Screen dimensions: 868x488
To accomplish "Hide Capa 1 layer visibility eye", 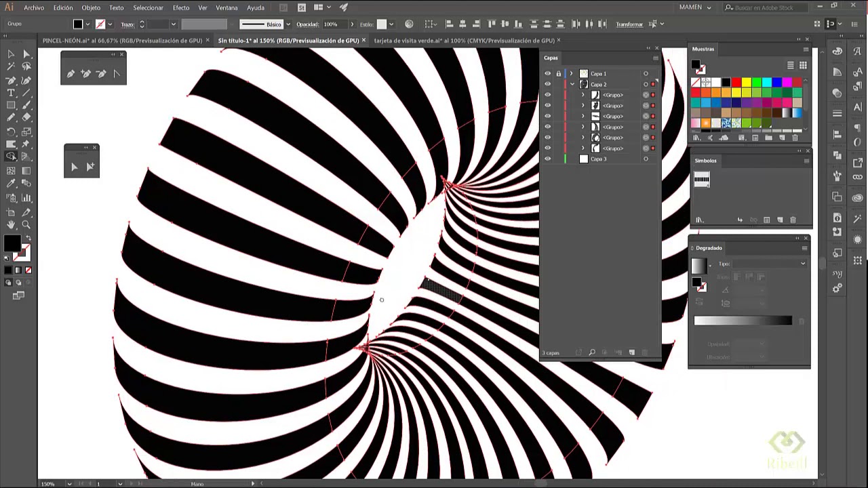I will point(547,74).
